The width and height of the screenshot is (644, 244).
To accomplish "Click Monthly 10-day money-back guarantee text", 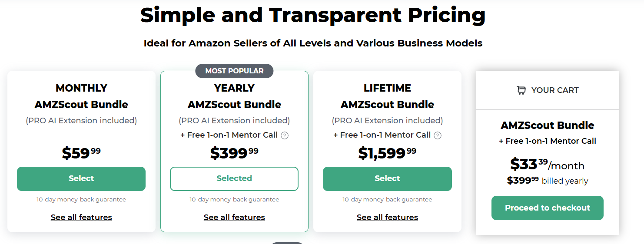I will click(x=81, y=200).
